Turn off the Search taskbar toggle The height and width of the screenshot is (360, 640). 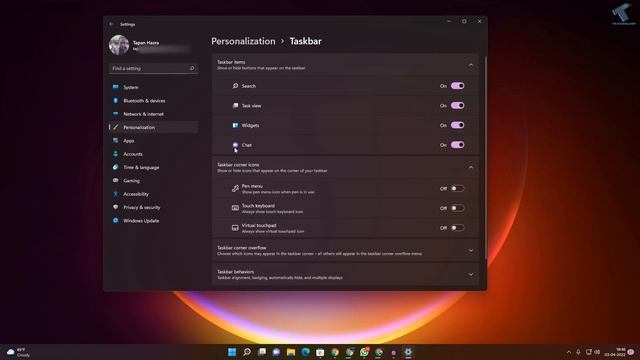(458, 86)
